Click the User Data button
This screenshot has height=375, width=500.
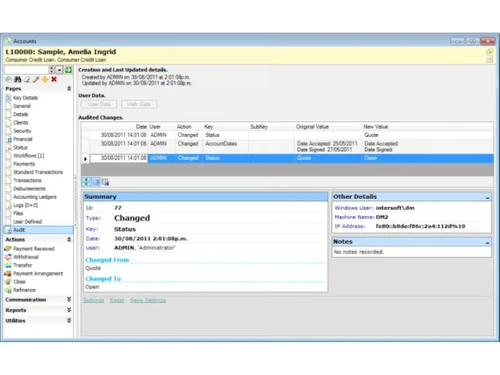click(x=99, y=104)
